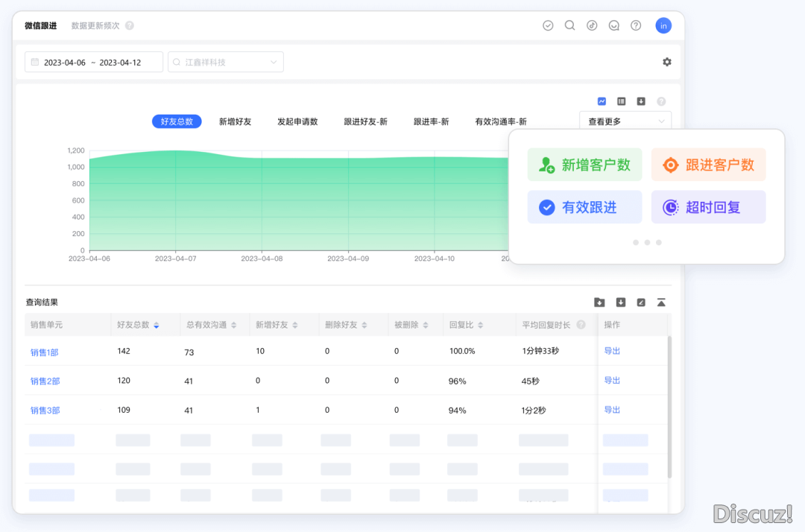This screenshot has height=532, width=805.
Task: Click help icon beside 数据更新频次
Action: (x=130, y=25)
